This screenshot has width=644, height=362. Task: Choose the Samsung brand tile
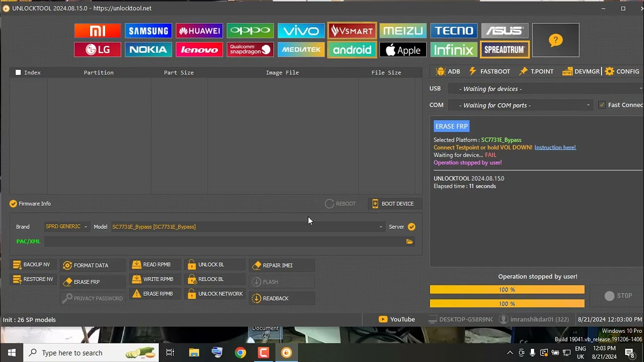coord(148,31)
